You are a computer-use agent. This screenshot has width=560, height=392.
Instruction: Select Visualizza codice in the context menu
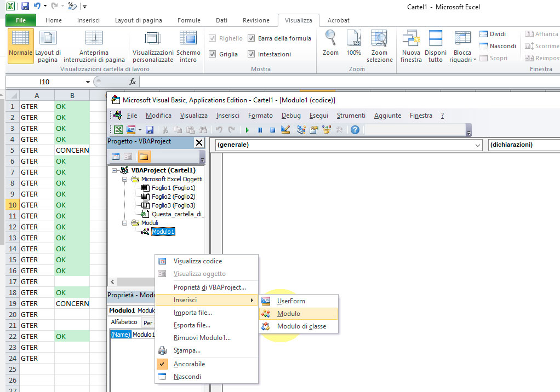coord(207,261)
